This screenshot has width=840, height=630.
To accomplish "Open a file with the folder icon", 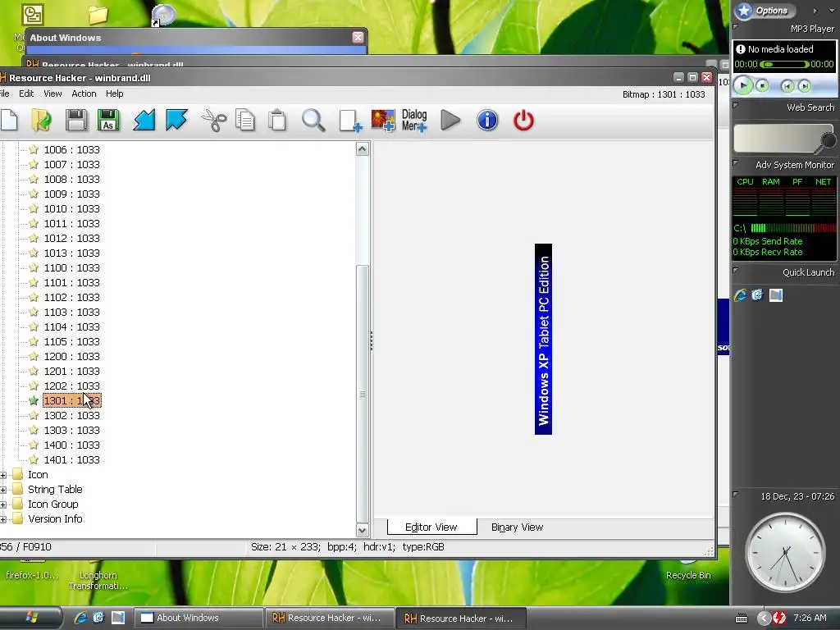I will pyautogui.click(x=42, y=120).
